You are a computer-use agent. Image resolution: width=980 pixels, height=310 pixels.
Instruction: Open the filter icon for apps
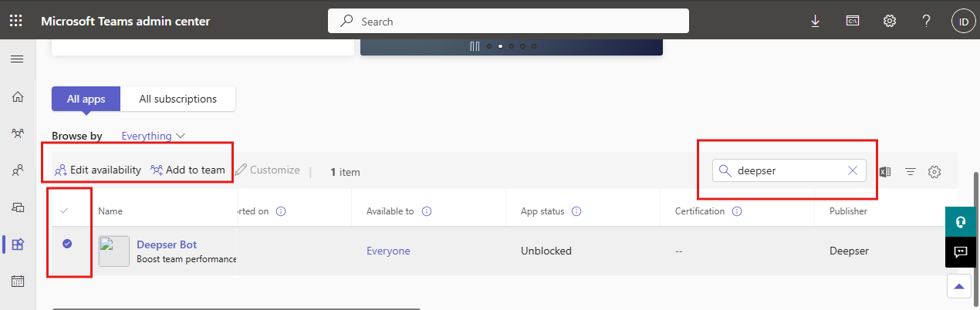click(910, 171)
